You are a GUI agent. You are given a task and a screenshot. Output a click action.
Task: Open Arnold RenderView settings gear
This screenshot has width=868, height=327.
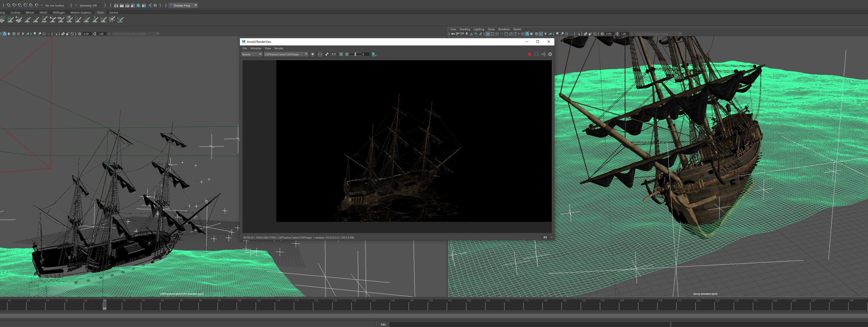(x=550, y=54)
